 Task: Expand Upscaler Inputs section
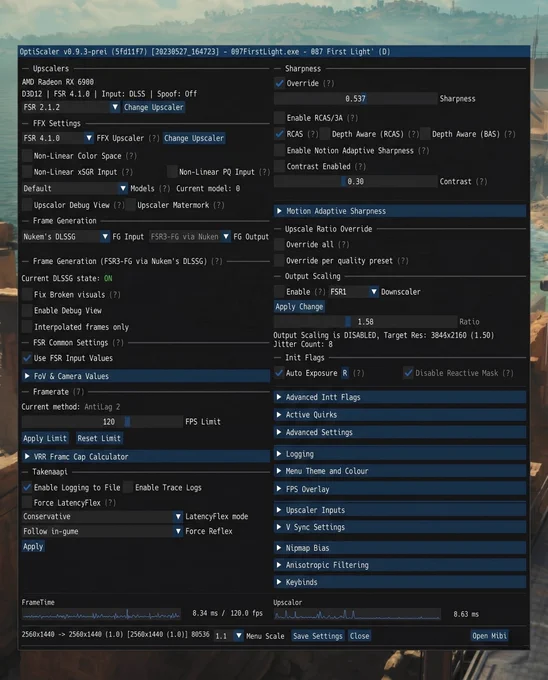(x=400, y=510)
